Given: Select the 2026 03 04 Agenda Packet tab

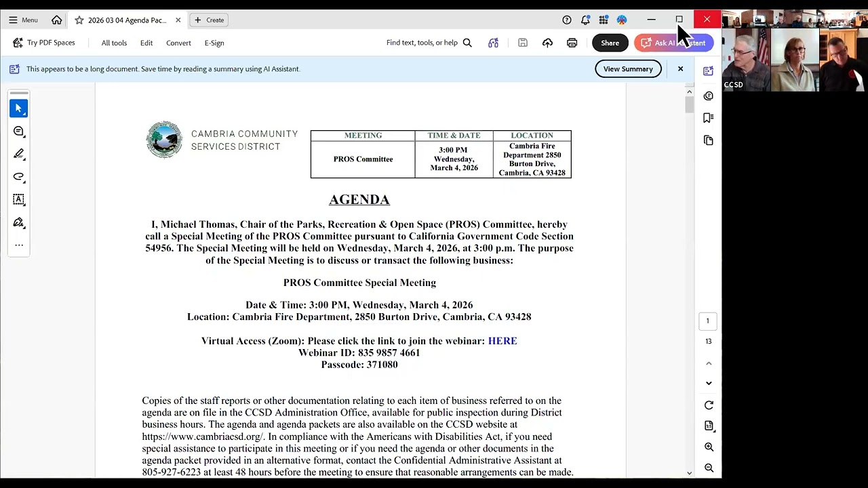Looking at the screenshot, I should click(x=126, y=20).
